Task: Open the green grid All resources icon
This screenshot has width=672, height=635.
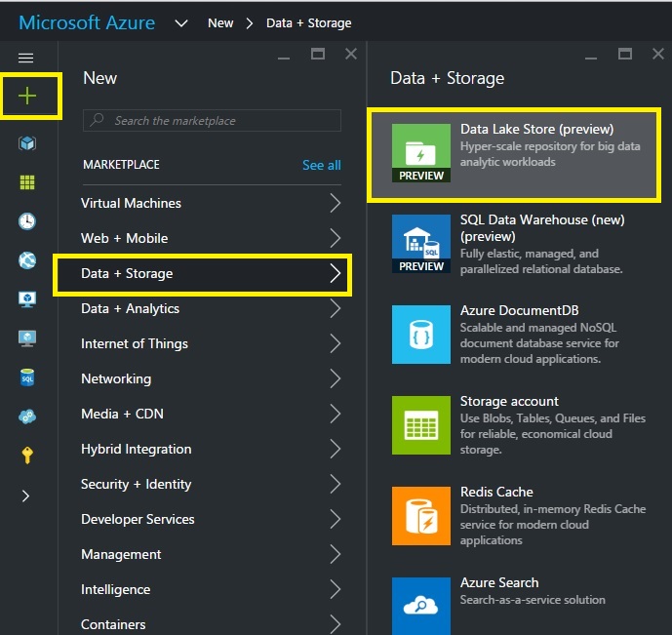Action: click(27, 182)
